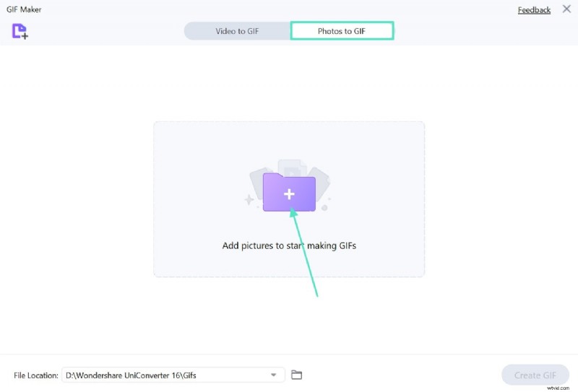Close the GIF Maker window

tap(566, 9)
